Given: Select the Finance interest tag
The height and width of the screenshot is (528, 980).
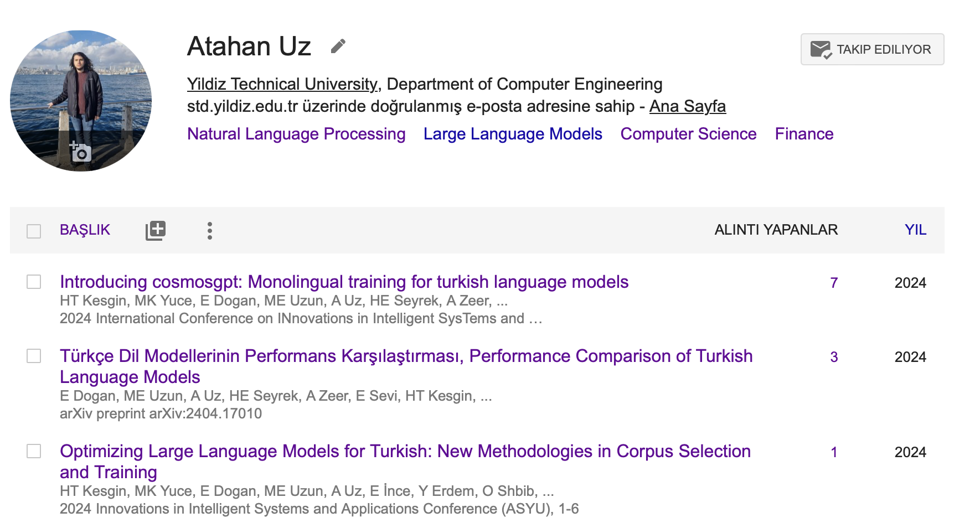Looking at the screenshot, I should [804, 134].
